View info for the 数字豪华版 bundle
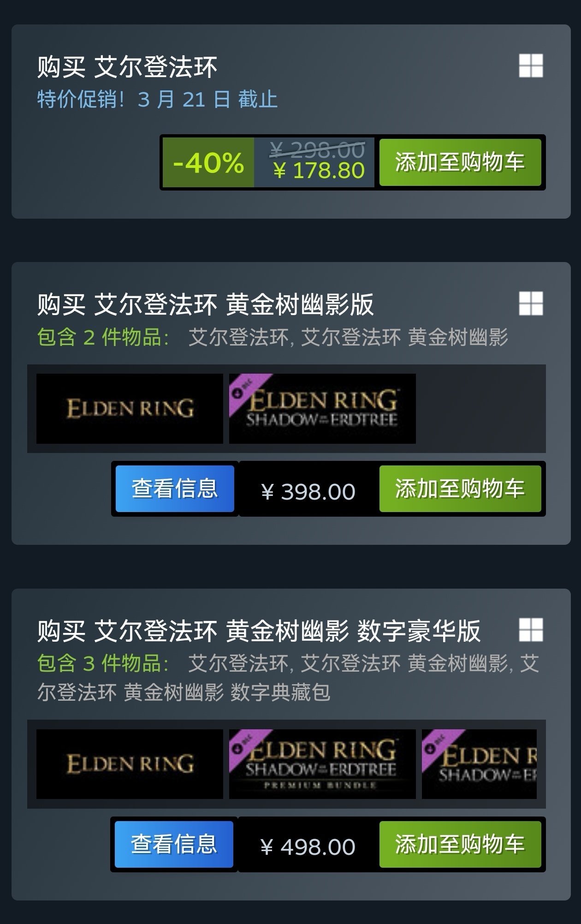 (174, 844)
